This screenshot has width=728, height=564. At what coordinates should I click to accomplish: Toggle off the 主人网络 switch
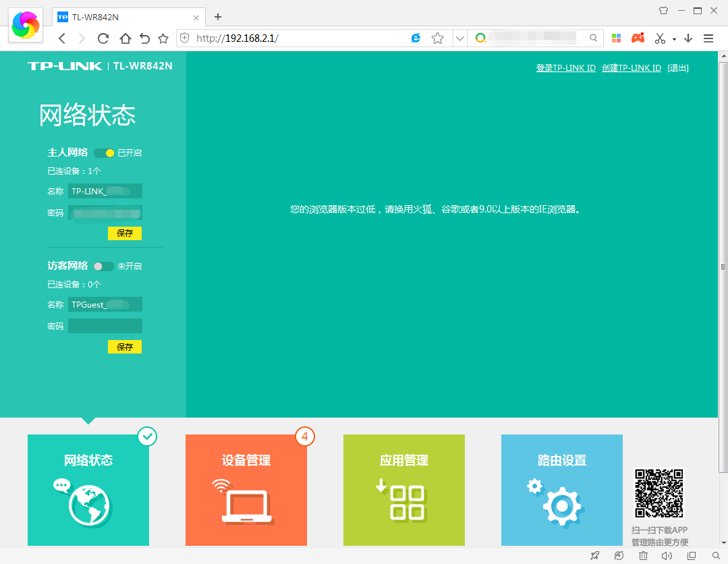pyautogui.click(x=103, y=152)
